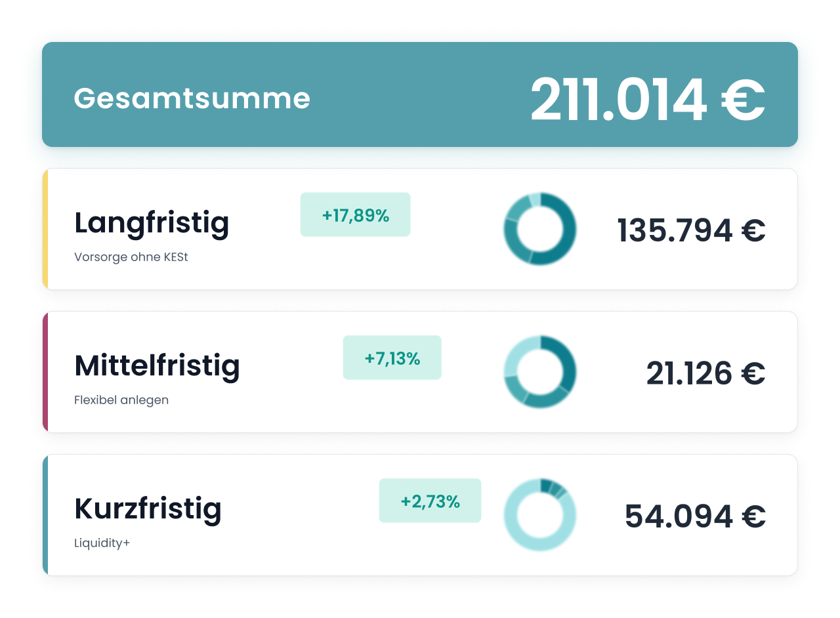
Task: Open the Langfristig card title
Action: (152, 224)
